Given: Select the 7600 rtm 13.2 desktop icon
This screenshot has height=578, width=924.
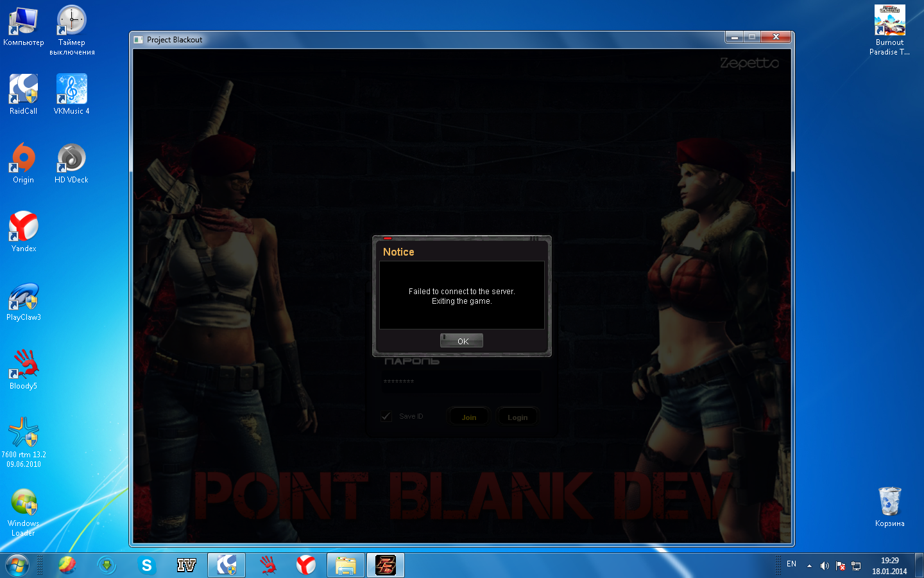Looking at the screenshot, I should 24,442.
